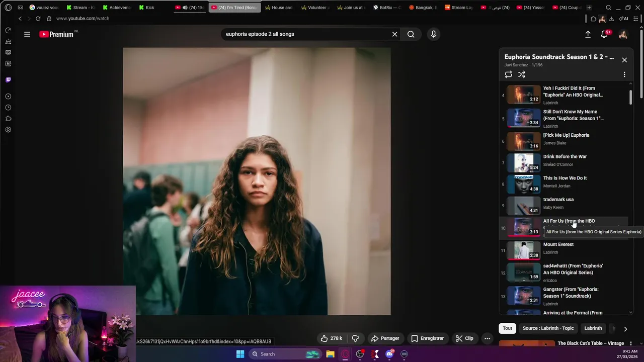Click the Javi Sanchez playlist owner text
This screenshot has height=362, width=644.
(x=516, y=65)
